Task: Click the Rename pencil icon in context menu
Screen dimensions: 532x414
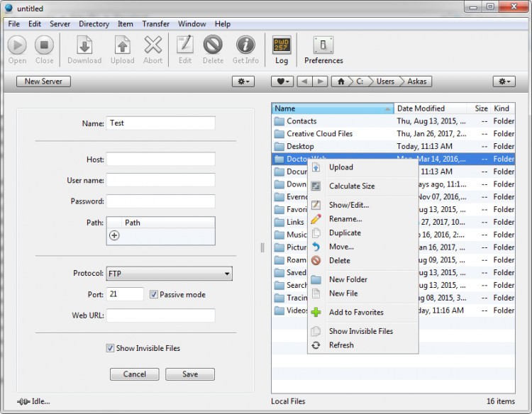Action: 316,219
